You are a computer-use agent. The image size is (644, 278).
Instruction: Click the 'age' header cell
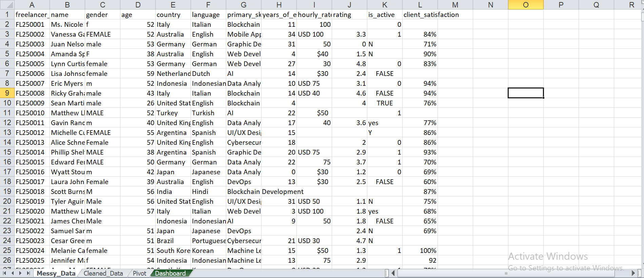pos(138,15)
